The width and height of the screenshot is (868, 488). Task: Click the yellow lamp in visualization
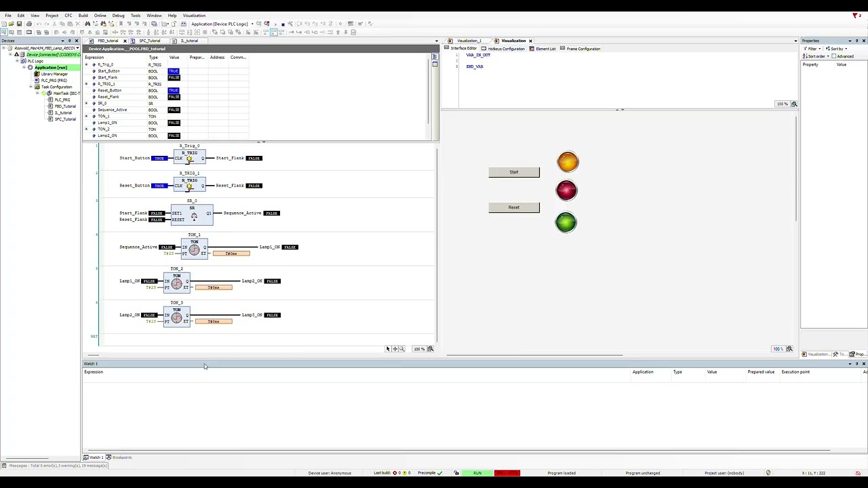pyautogui.click(x=568, y=161)
